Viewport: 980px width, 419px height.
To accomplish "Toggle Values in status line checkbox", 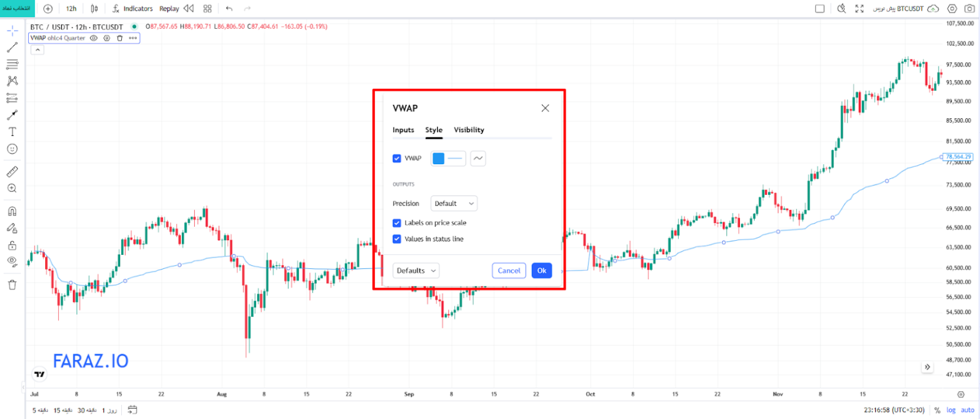I will pyautogui.click(x=397, y=239).
